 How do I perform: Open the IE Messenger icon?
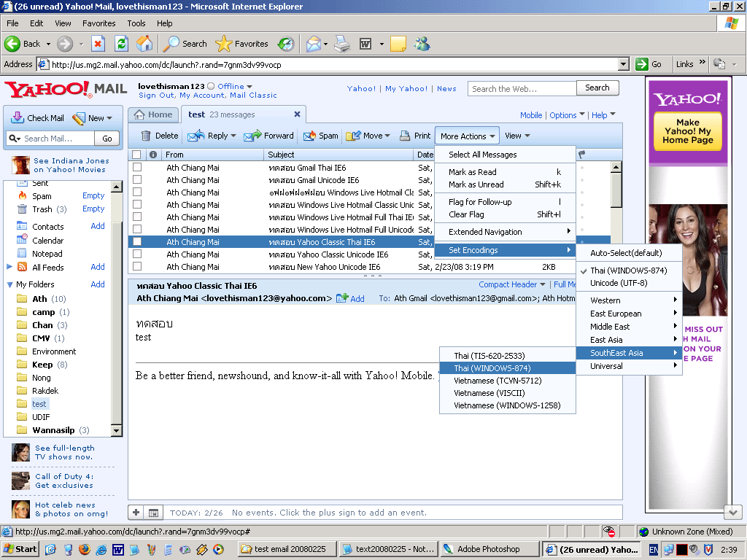coord(422,44)
